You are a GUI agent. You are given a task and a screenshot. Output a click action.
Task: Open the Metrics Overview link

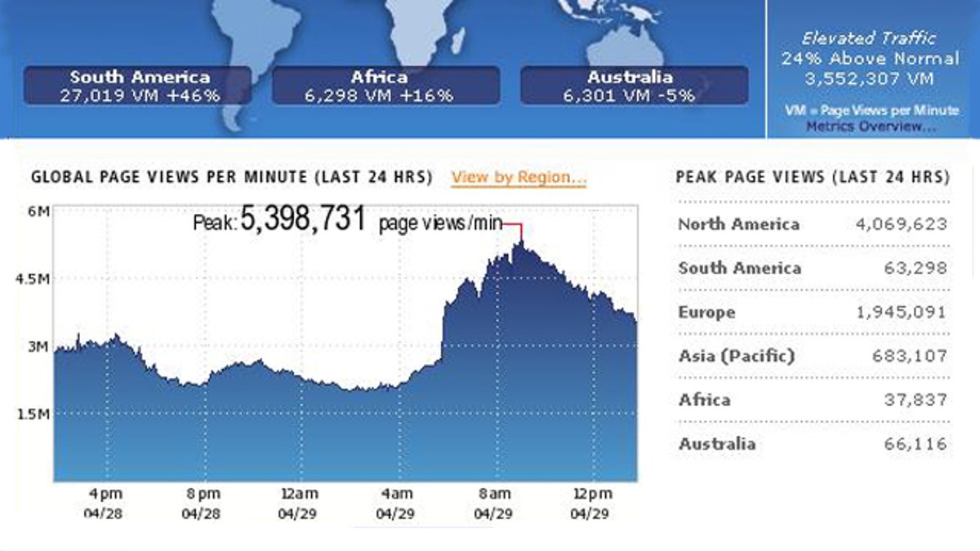coord(871,127)
